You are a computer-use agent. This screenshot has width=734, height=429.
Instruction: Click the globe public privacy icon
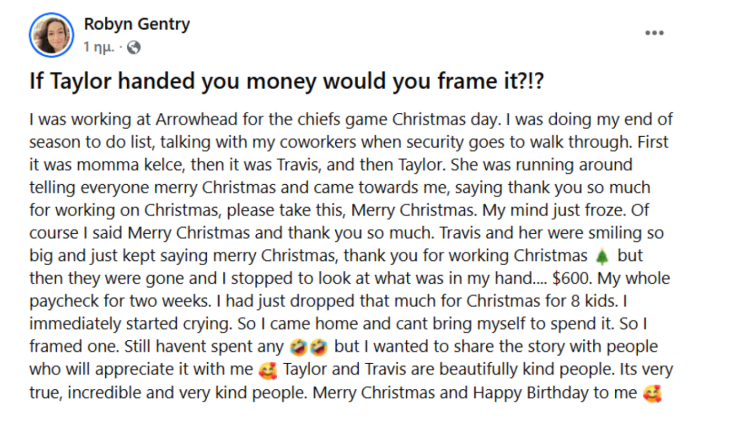(x=134, y=47)
